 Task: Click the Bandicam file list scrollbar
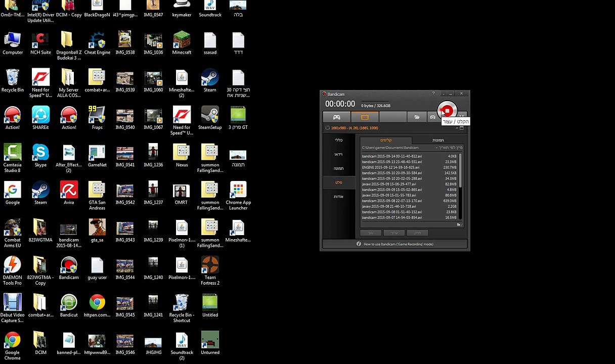click(x=460, y=187)
